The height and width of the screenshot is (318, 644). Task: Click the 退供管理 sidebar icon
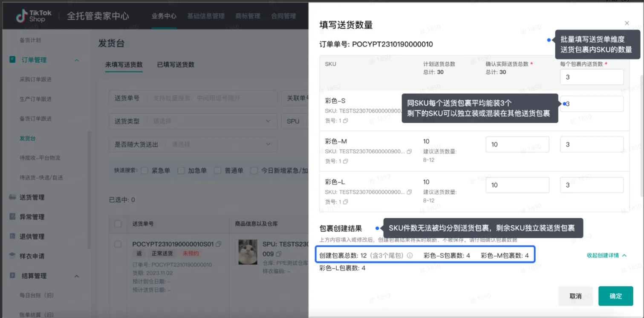pos(12,236)
